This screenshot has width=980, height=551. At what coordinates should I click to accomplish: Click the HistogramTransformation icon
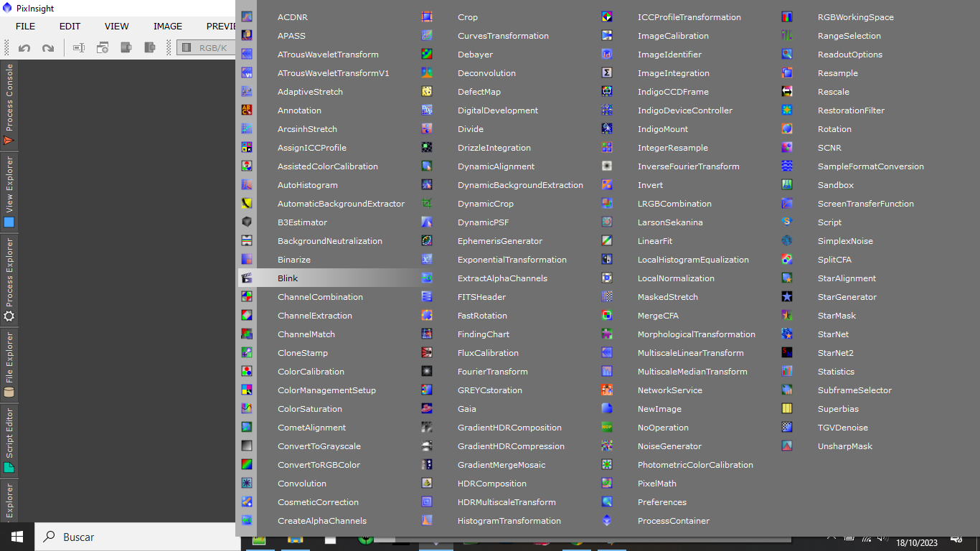[x=427, y=520]
